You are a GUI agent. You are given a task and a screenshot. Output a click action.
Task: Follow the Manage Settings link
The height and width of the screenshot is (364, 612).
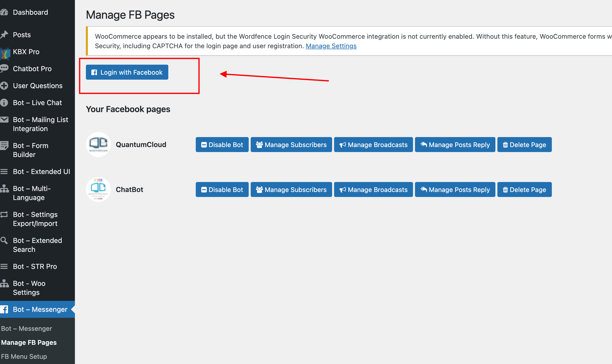click(331, 46)
